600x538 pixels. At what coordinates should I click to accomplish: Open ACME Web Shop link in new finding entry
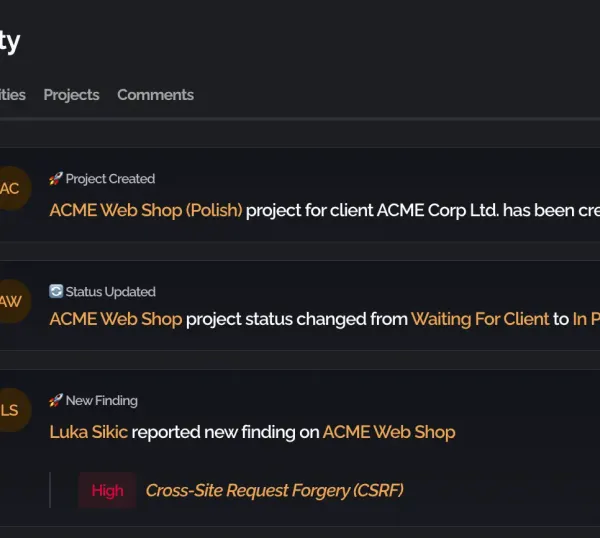388,432
